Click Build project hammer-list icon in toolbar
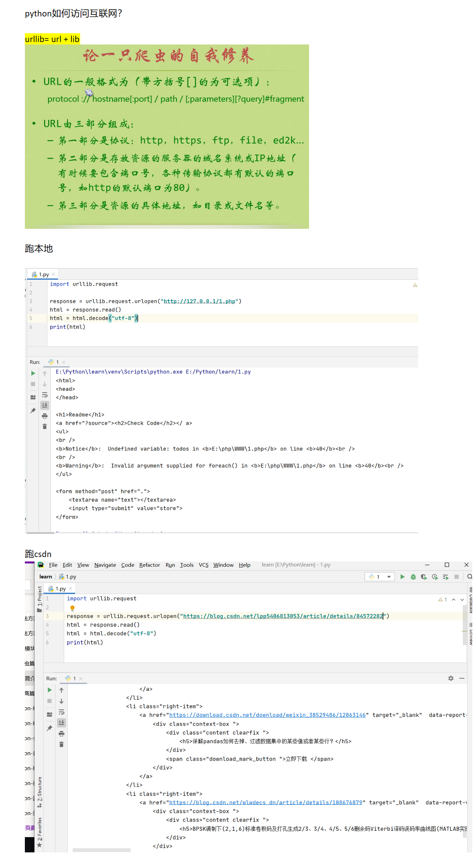 point(445,577)
